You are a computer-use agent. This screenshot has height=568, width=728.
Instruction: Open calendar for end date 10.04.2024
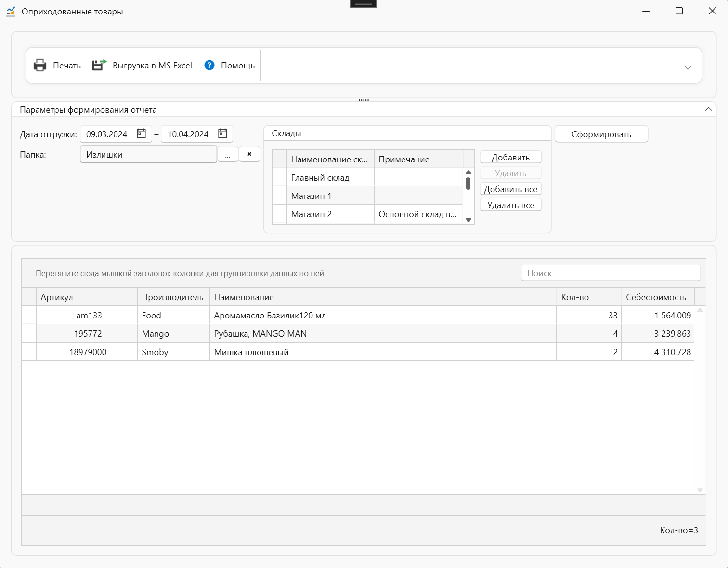pyautogui.click(x=222, y=133)
